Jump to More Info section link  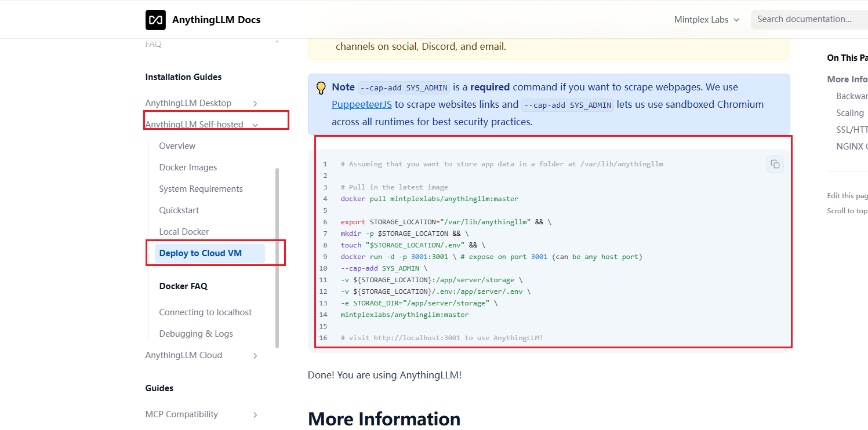tap(847, 79)
